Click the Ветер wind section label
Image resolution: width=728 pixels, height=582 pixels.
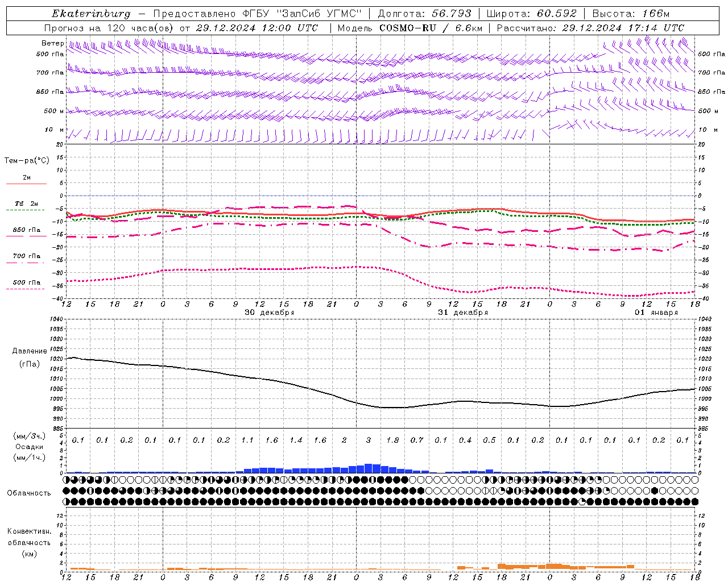(52, 43)
